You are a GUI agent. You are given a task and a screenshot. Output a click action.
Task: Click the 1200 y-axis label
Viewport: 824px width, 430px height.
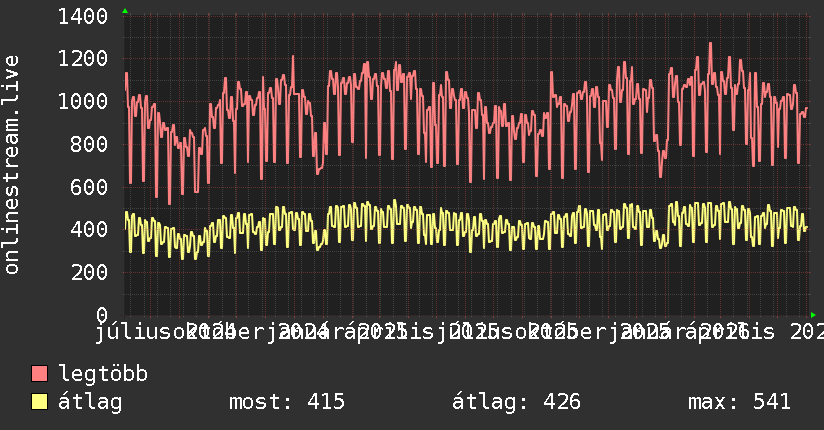tap(83, 59)
